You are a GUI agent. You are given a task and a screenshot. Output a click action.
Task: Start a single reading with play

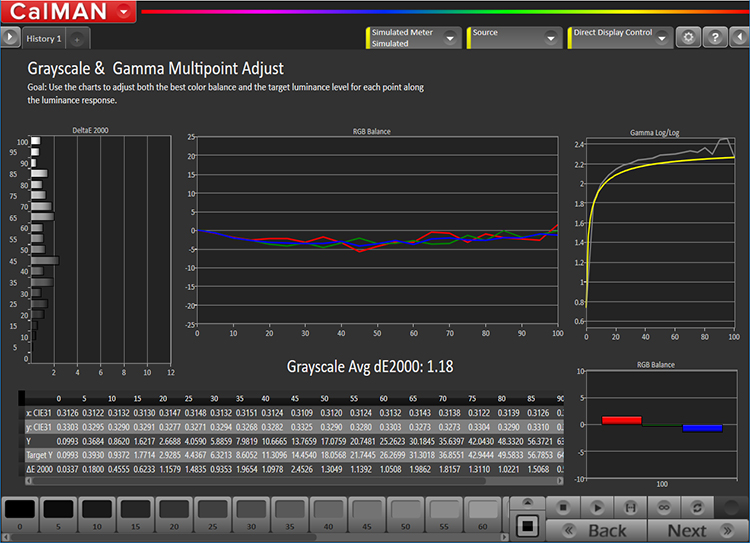[597, 507]
